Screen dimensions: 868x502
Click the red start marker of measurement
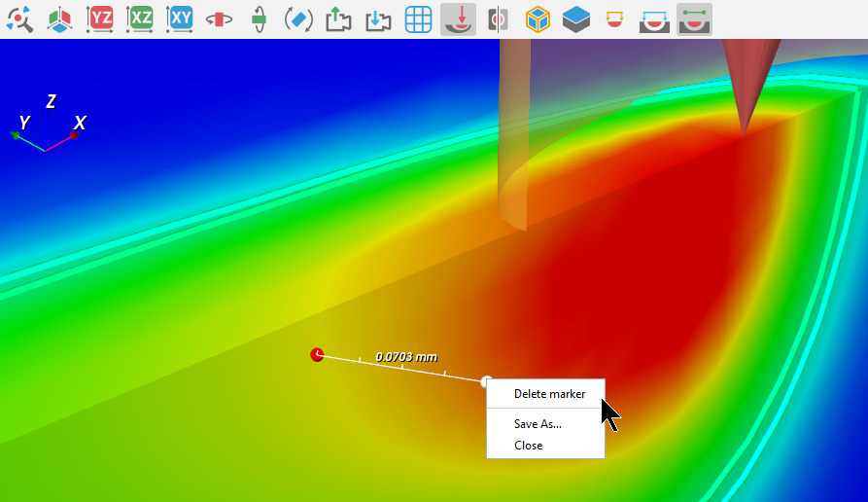point(317,355)
